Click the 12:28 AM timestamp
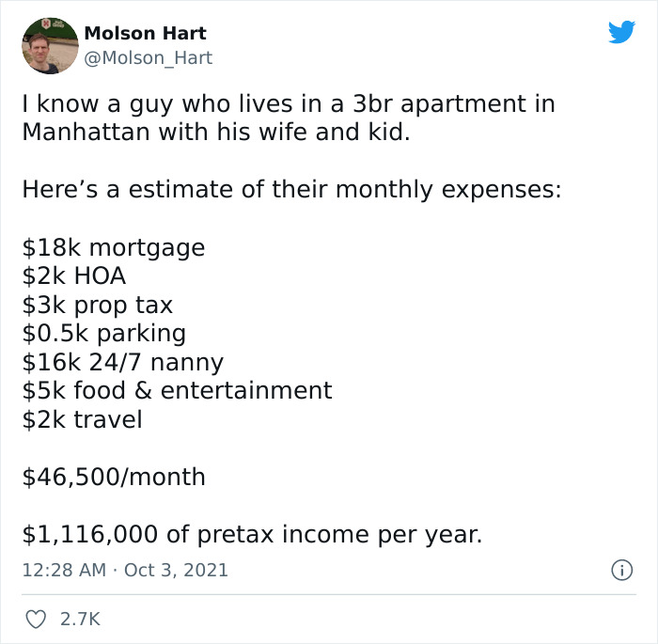658x644 pixels. (62, 570)
